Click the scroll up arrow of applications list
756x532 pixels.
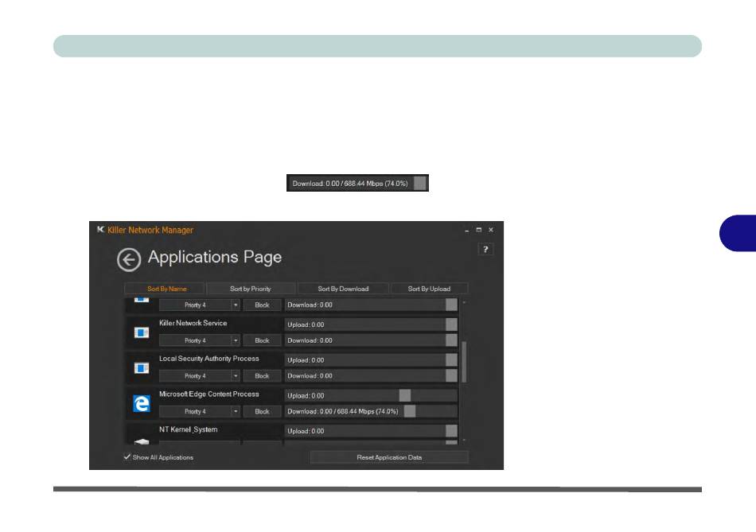(464, 303)
